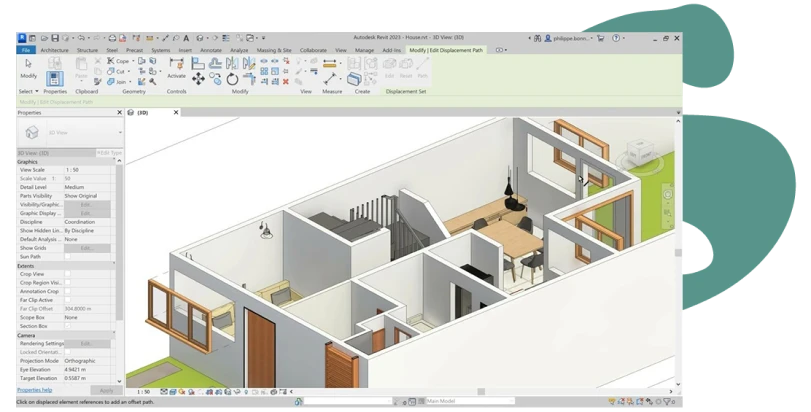The height and width of the screenshot is (412, 811).
Task: Click Edit button for Show Grids
Action: 86,248
